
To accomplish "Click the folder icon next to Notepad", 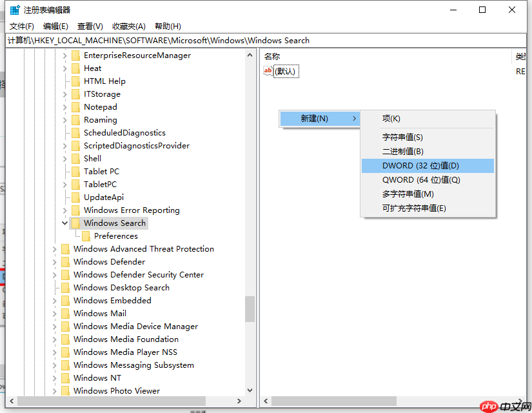I will pyautogui.click(x=76, y=107).
